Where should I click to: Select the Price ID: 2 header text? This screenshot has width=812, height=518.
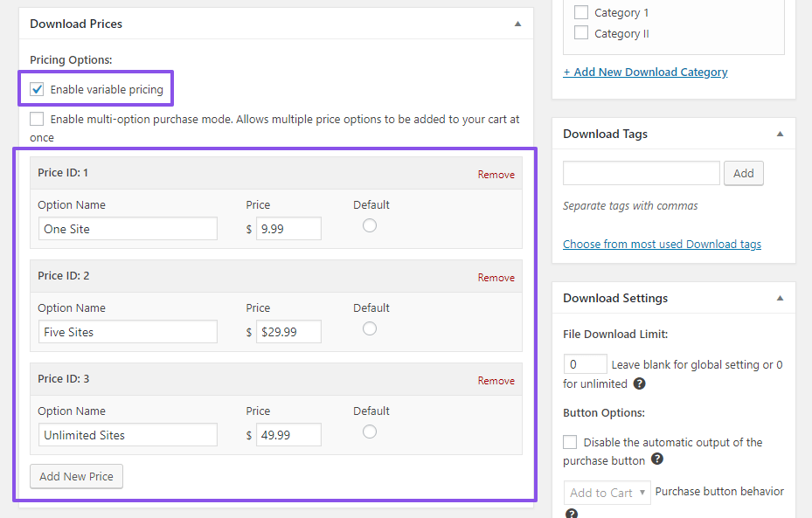(x=64, y=276)
